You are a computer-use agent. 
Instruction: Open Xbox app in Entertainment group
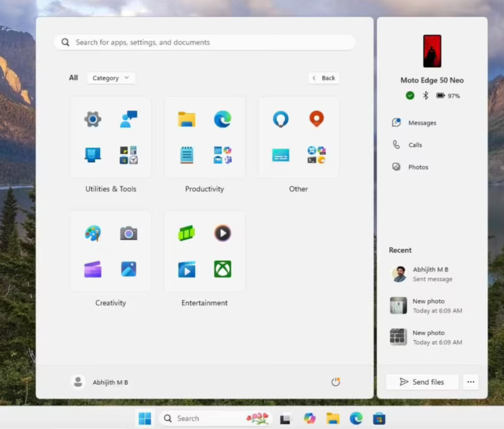click(x=223, y=269)
